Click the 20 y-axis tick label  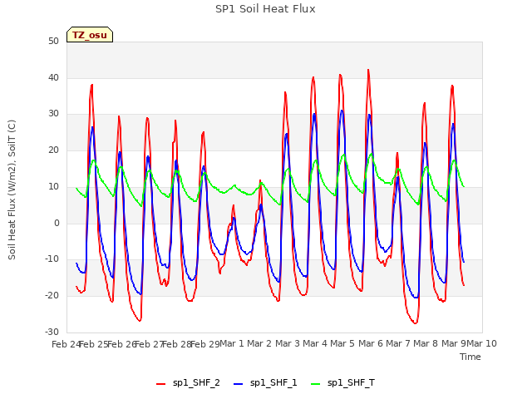53,150
